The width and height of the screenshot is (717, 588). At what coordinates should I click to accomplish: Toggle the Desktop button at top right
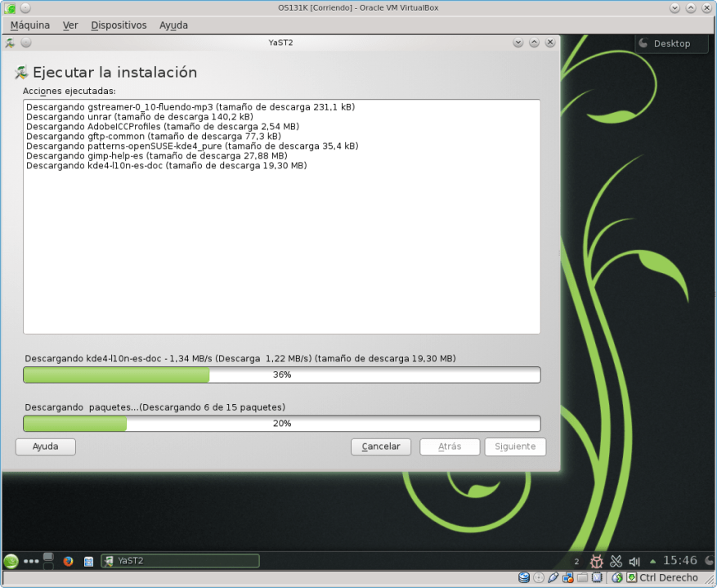tap(670, 43)
